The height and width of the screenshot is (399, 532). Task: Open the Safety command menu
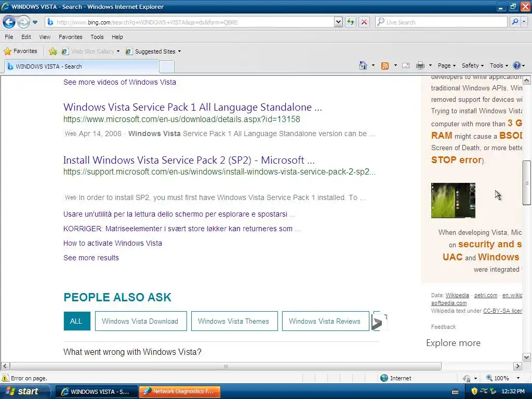pyautogui.click(x=473, y=65)
